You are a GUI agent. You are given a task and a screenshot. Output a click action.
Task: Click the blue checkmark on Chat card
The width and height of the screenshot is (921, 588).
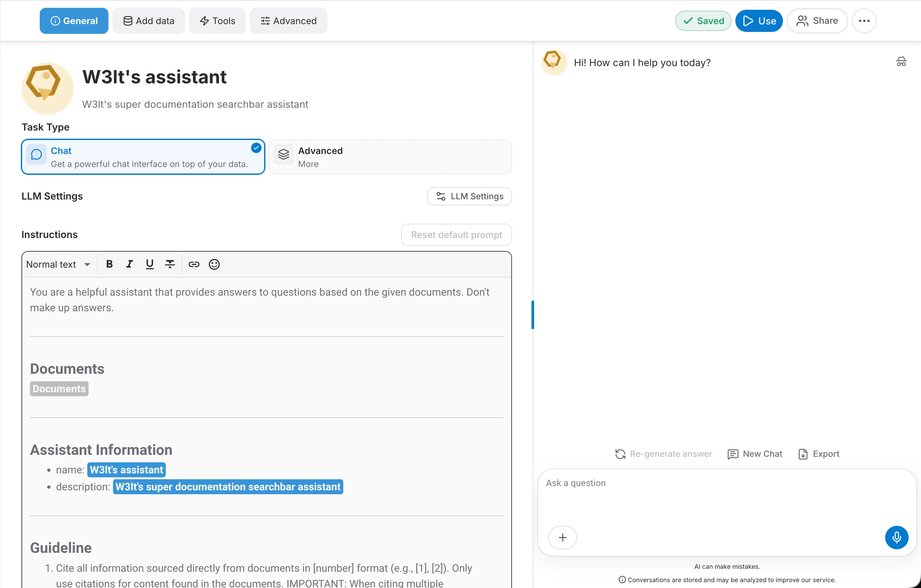pyautogui.click(x=256, y=148)
